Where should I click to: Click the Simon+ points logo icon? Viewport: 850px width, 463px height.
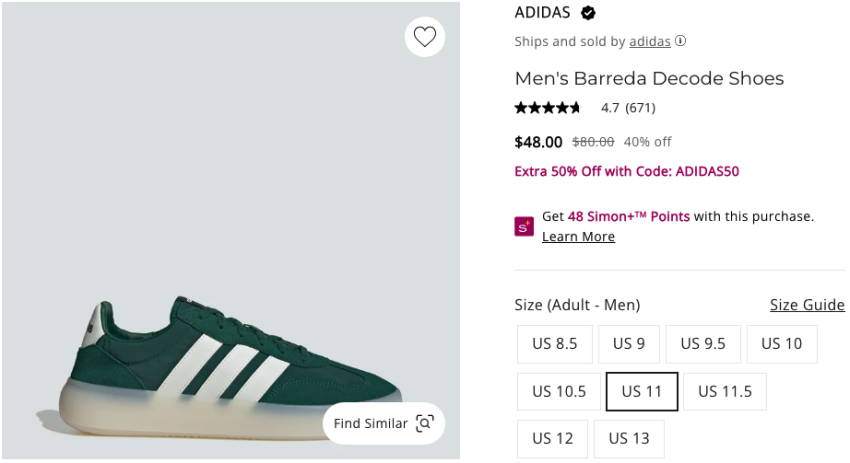tap(524, 226)
